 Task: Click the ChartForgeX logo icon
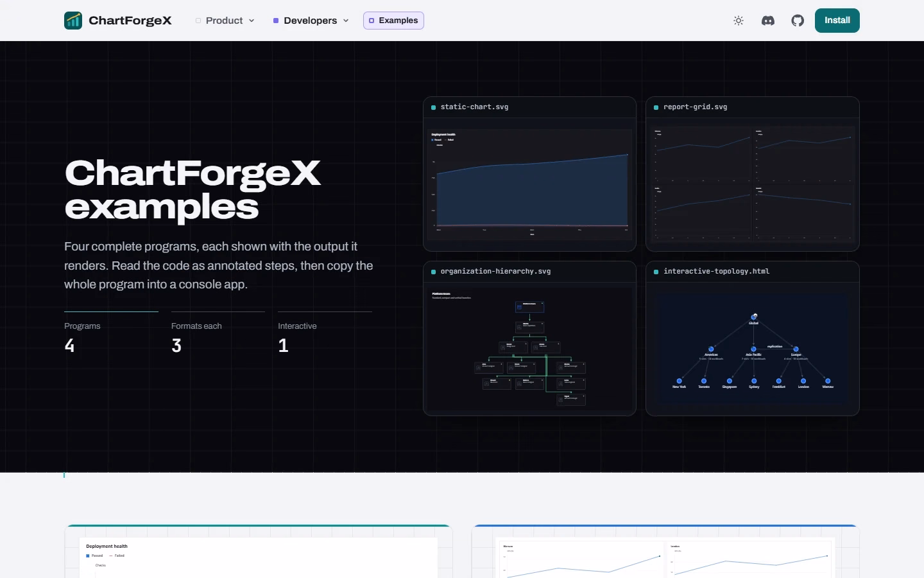pyautogui.click(x=73, y=21)
